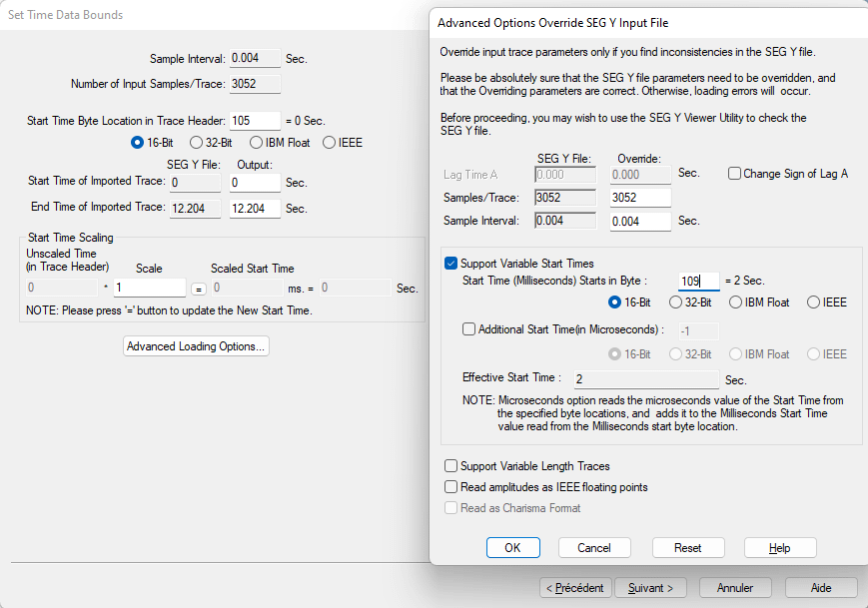The height and width of the screenshot is (608, 868).
Task: Check Read amplitudes as IEEE floating points
Action: (451, 487)
